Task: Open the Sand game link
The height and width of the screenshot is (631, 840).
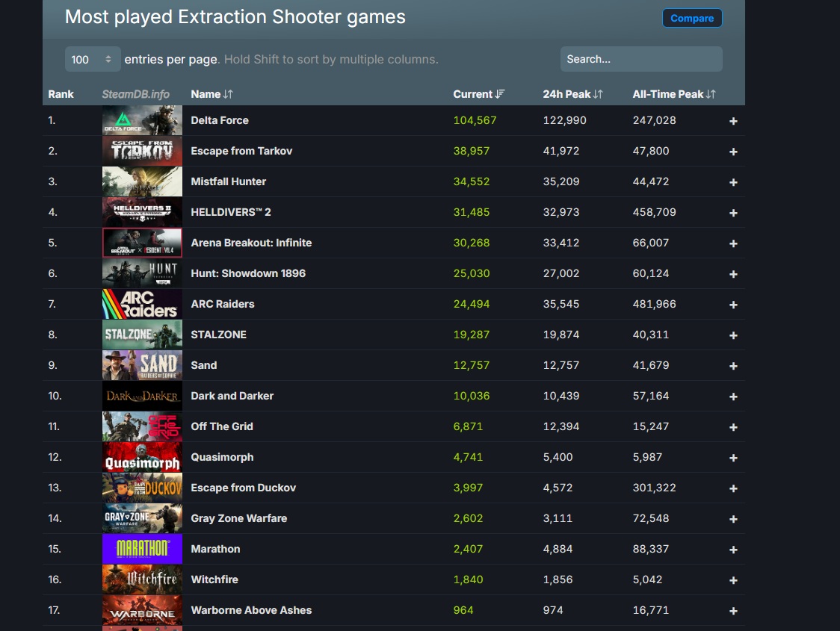Action: tap(203, 365)
